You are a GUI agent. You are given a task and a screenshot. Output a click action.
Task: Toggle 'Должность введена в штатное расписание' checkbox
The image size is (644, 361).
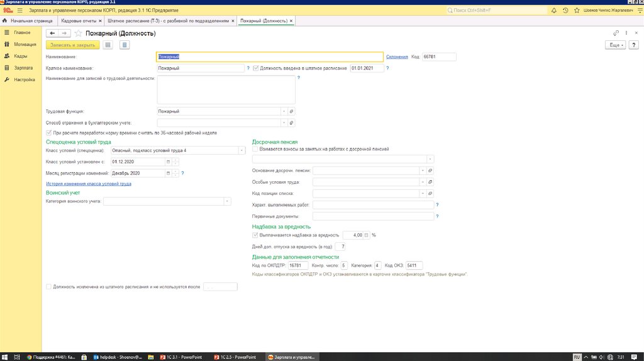coord(256,68)
